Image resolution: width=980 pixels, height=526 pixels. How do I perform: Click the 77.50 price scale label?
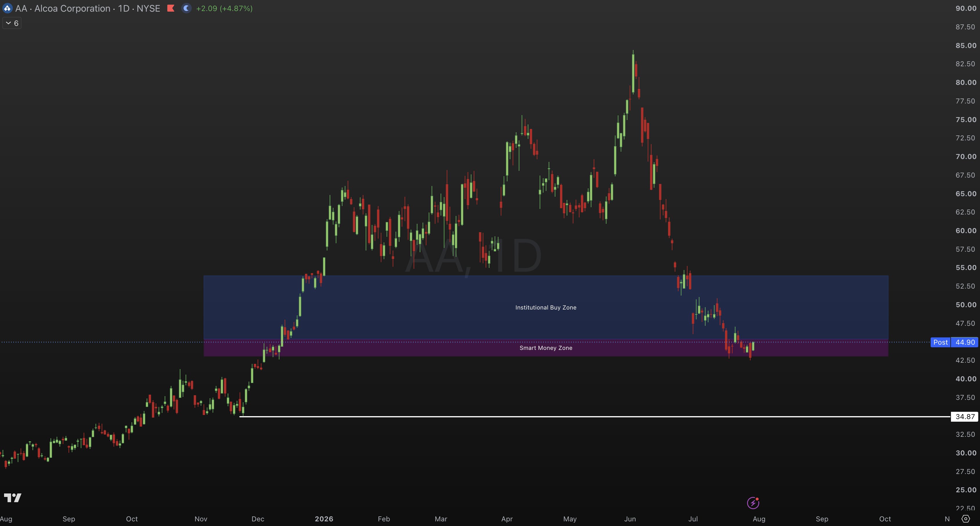965,101
